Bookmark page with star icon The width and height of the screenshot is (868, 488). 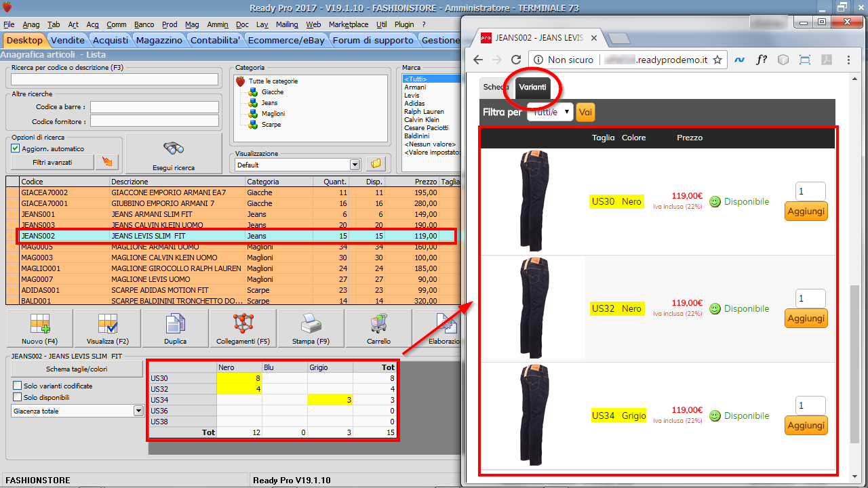[x=717, y=60]
